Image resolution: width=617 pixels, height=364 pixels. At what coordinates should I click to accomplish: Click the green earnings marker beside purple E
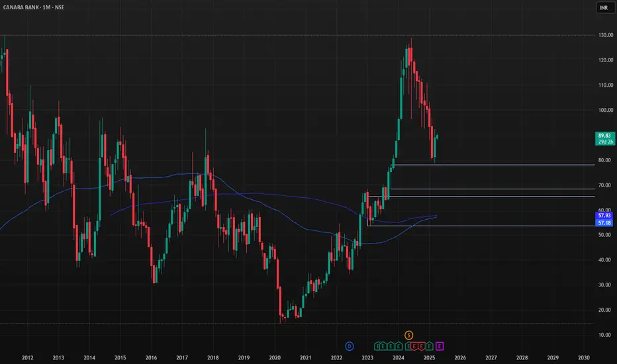(429, 346)
